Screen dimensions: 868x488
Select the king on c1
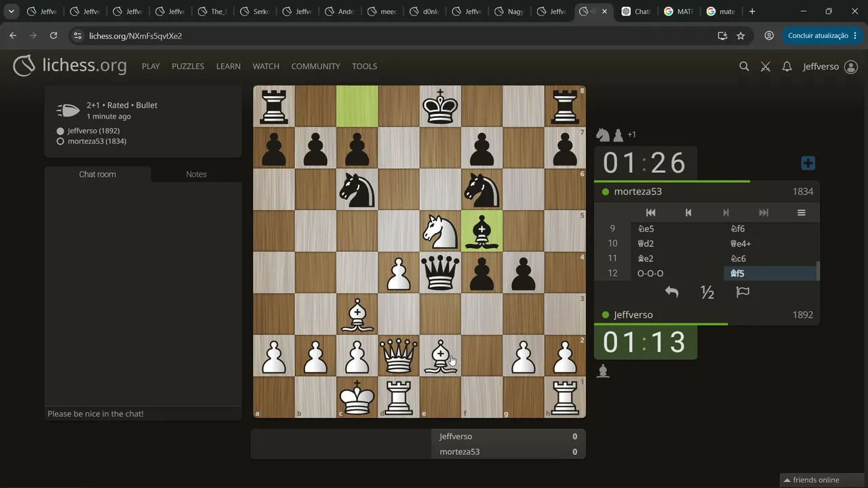click(x=357, y=397)
